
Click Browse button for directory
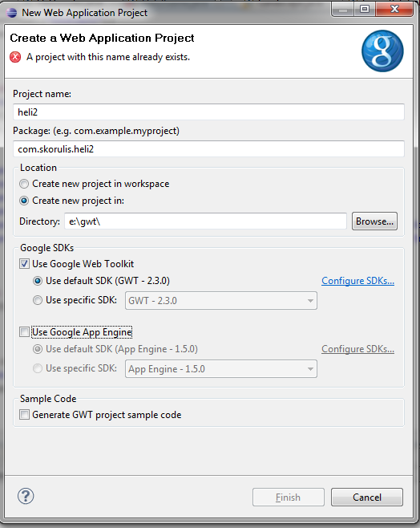(x=374, y=221)
